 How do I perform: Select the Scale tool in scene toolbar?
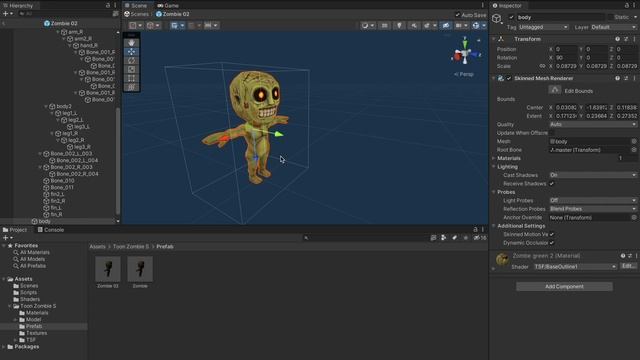(x=131, y=69)
